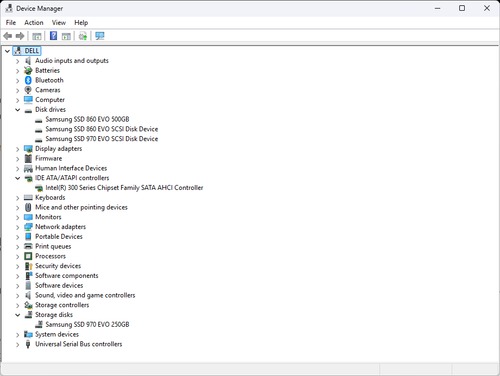Click the Audio inputs speaker icon
Screen dimensions: 500x376
(28, 61)
